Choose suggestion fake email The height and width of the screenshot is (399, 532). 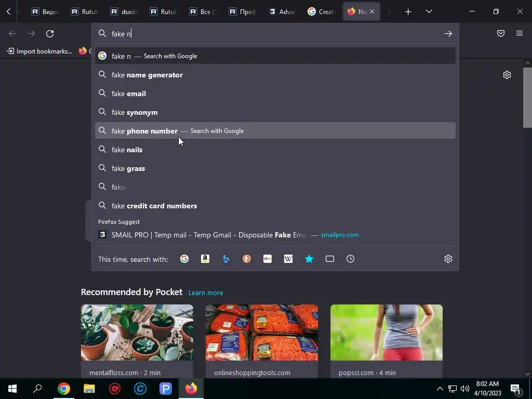(x=275, y=94)
